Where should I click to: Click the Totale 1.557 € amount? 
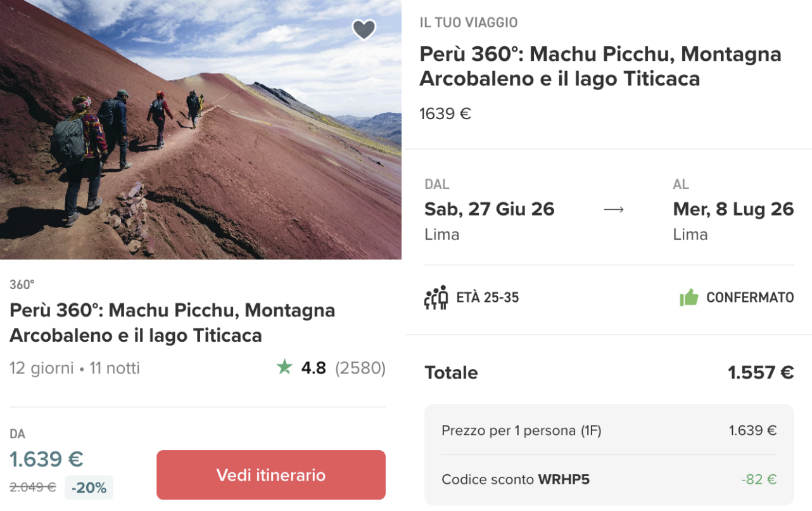point(760,373)
